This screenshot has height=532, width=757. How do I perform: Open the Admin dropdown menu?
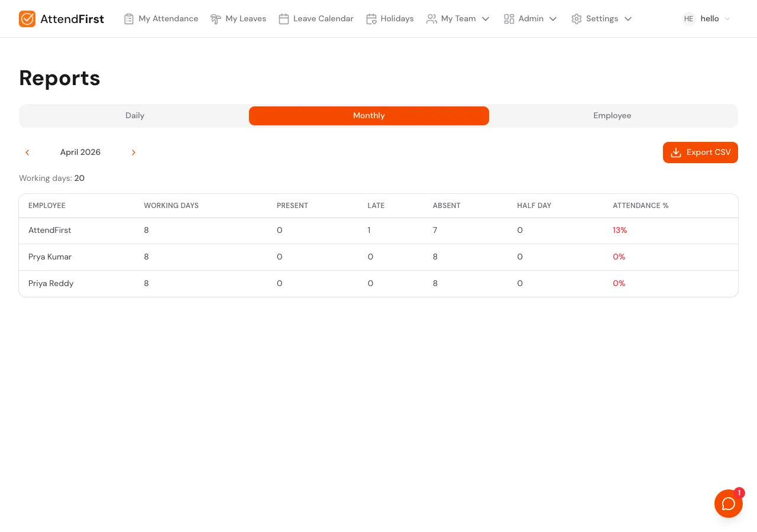(553, 18)
